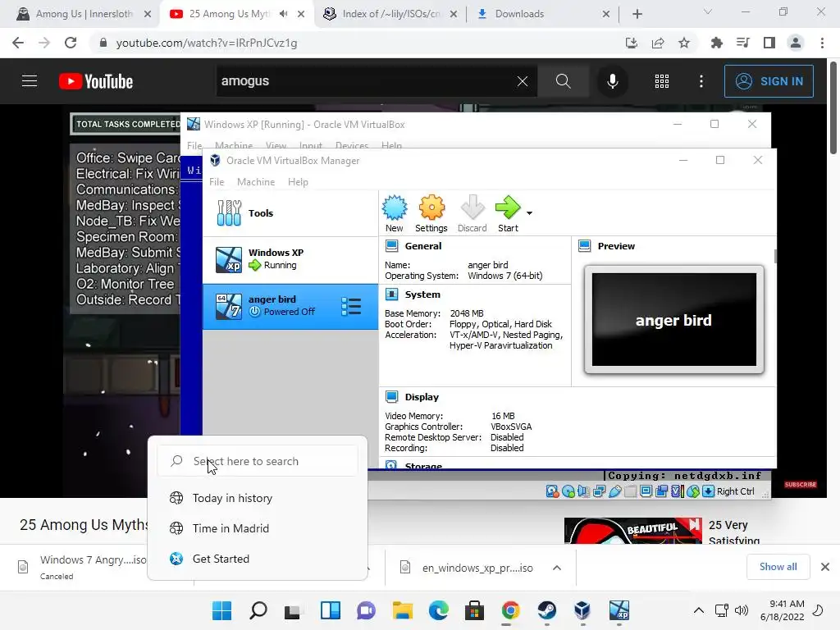The width and height of the screenshot is (840, 630).
Task: Open Settings for the anger bird VM
Action: point(431,213)
